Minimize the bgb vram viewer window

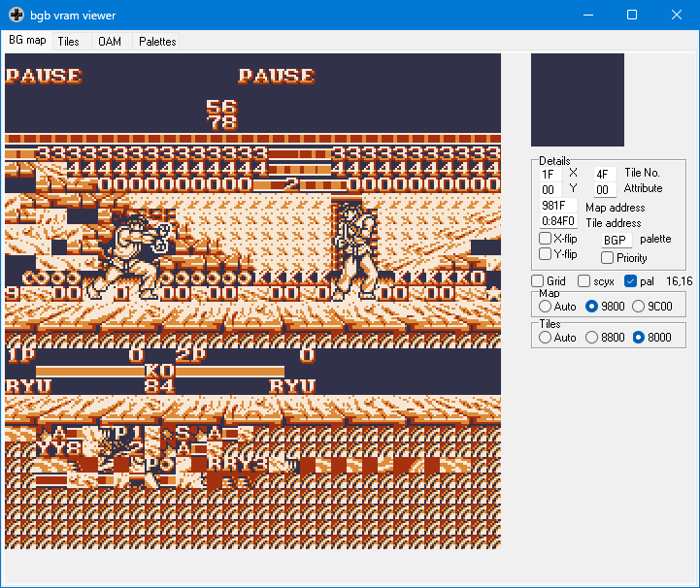click(x=588, y=15)
